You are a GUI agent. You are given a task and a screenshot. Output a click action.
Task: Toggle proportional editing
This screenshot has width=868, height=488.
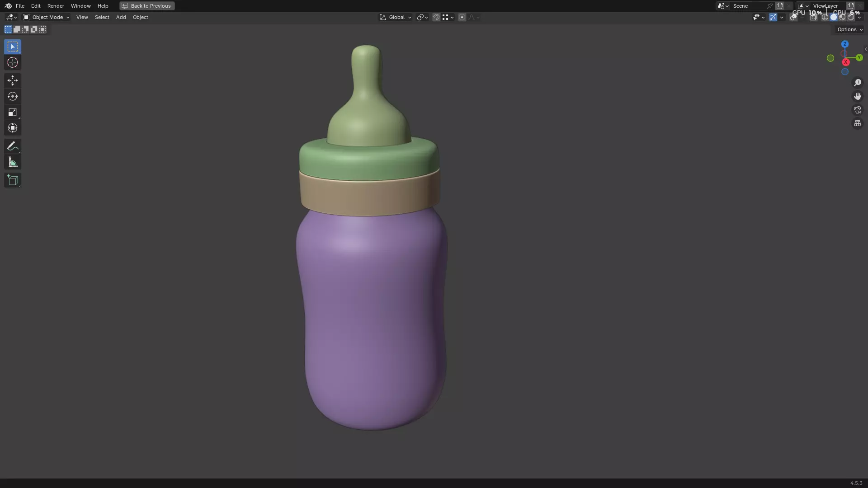pyautogui.click(x=462, y=17)
